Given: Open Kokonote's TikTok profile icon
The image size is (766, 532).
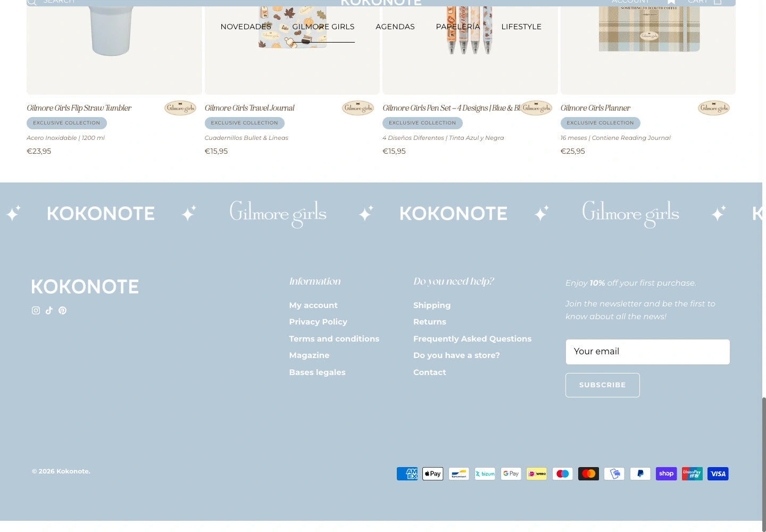Looking at the screenshot, I should point(49,311).
